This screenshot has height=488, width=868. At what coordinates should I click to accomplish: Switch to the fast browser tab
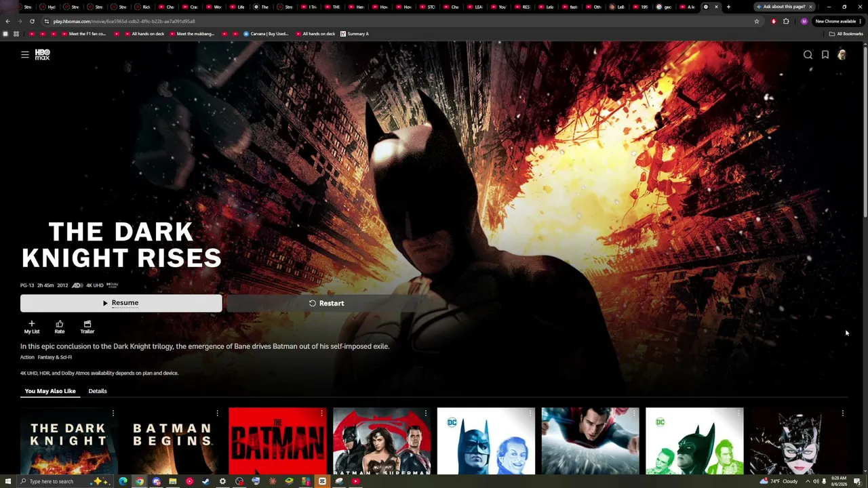tap(570, 7)
